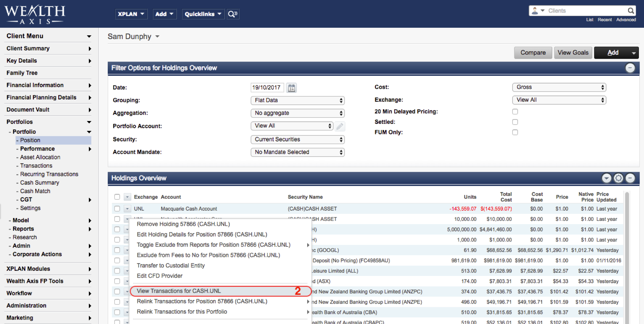
Task: Click the black Add button
Action: 613,52
